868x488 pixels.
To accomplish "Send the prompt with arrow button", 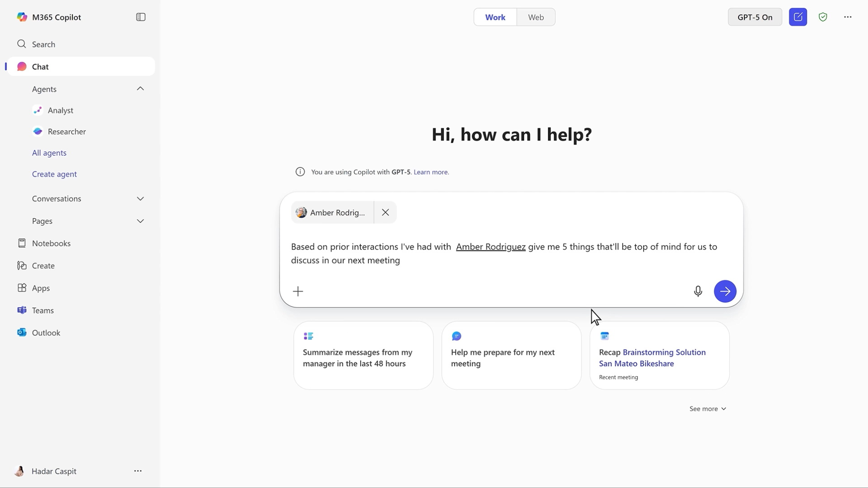I will [x=725, y=291].
